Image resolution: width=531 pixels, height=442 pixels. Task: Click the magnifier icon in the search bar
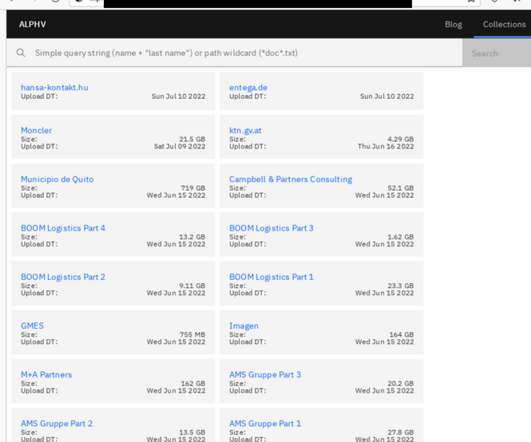[21, 53]
